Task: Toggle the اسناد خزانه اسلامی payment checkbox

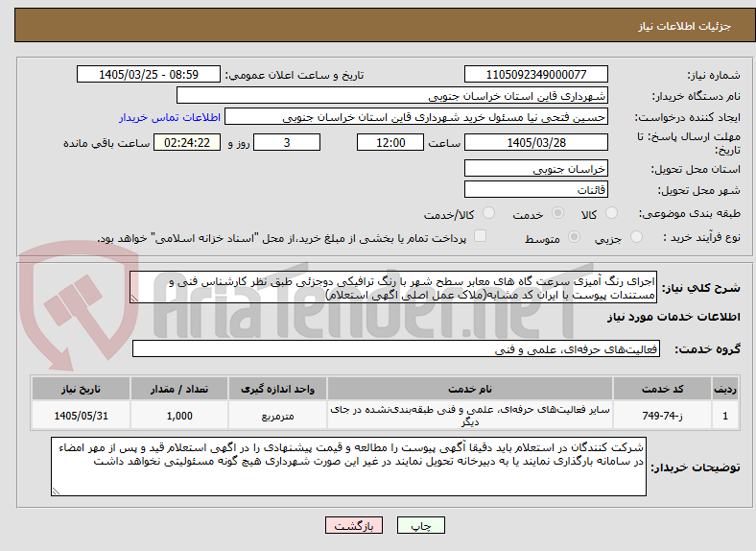Action: coord(480,236)
